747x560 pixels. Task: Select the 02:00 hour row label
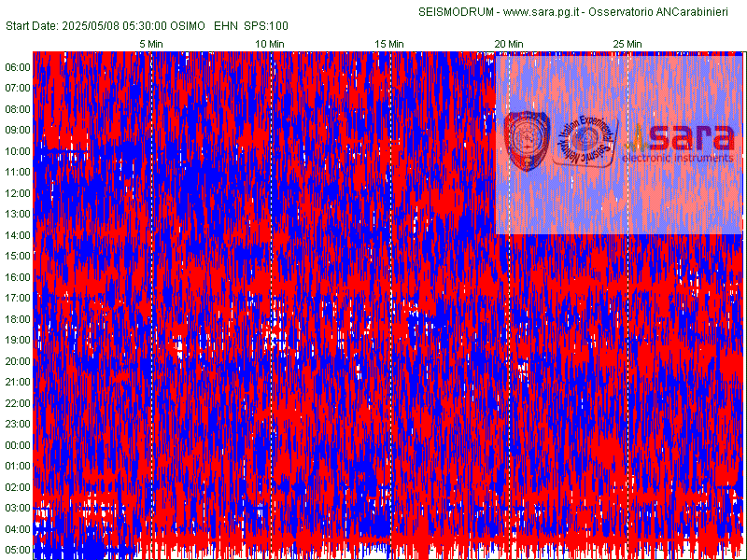tap(18, 487)
